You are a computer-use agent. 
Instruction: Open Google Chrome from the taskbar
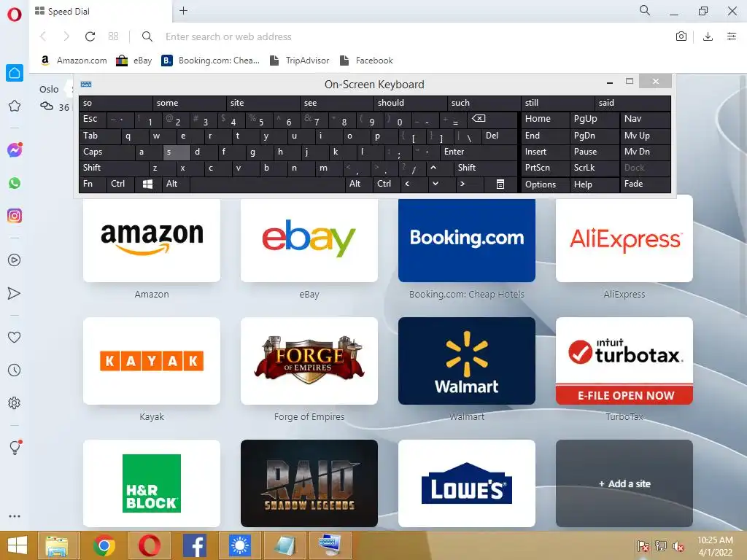pyautogui.click(x=104, y=545)
